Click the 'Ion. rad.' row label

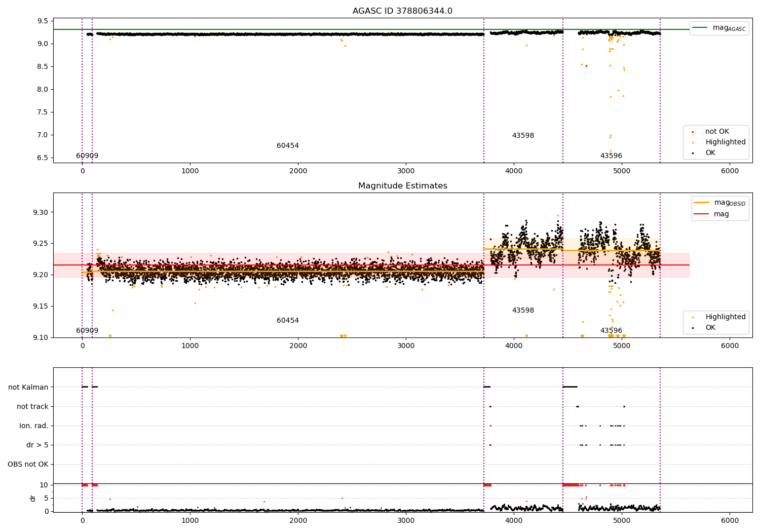[x=34, y=426]
